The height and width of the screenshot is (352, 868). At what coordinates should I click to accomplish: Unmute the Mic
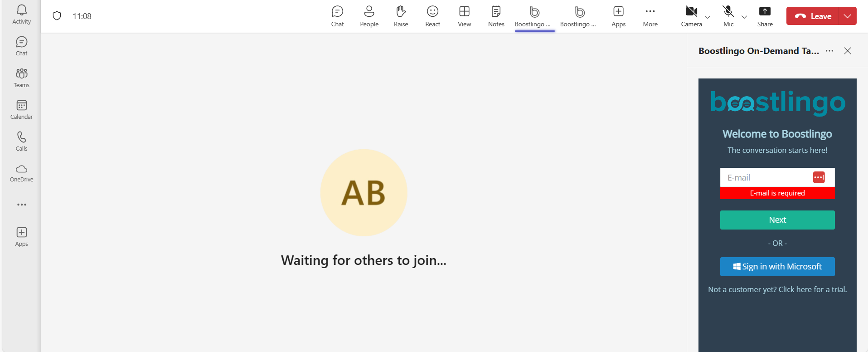[x=728, y=16]
